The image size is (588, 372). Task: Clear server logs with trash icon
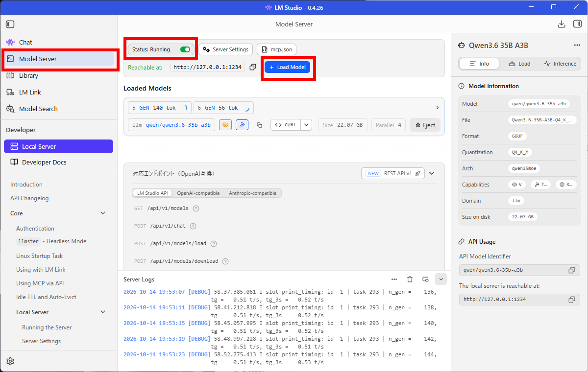pyautogui.click(x=410, y=279)
